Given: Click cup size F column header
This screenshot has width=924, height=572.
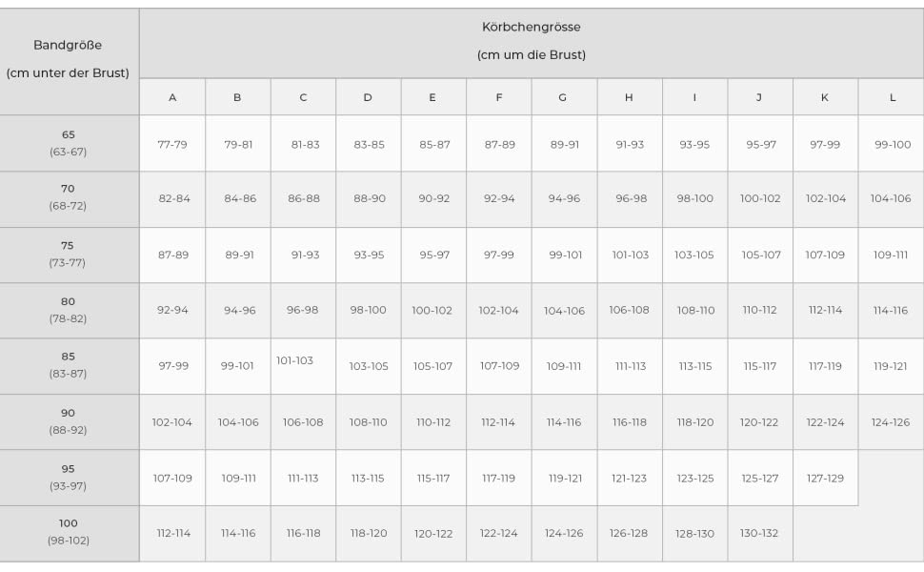Looking at the screenshot, I should pos(498,97).
